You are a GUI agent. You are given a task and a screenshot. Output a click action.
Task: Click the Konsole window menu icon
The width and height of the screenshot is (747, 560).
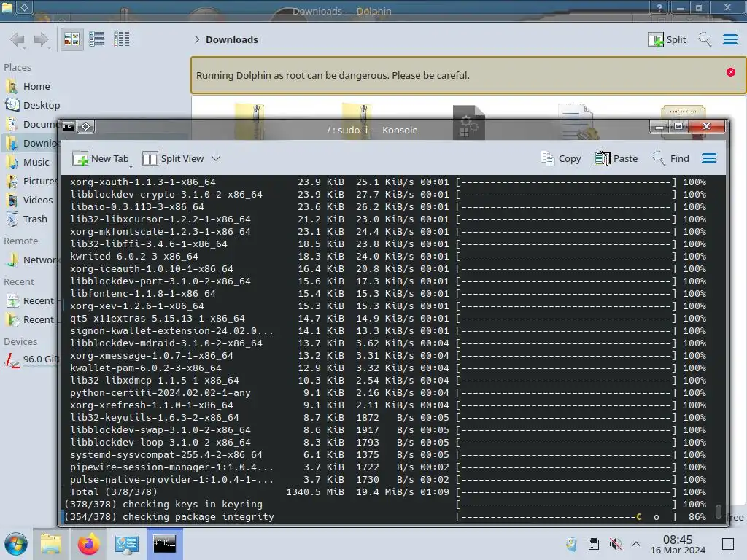(69, 127)
